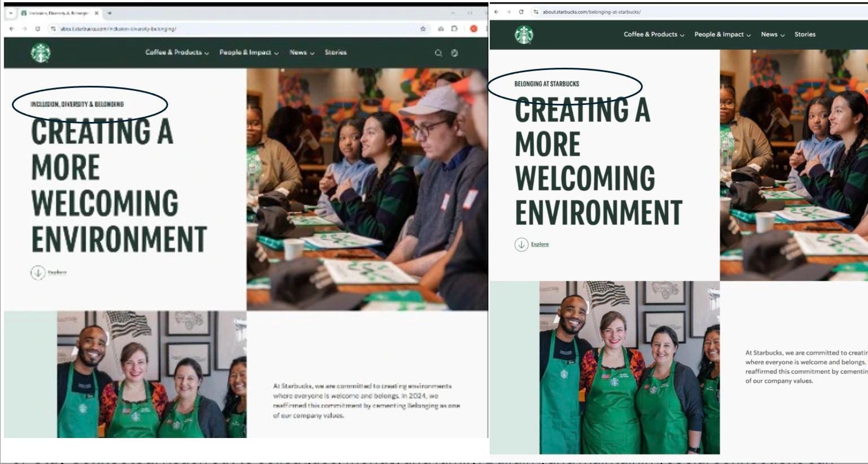This screenshot has width=868, height=464.
Task: Go back in the left browser window
Action: (x=12, y=29)
